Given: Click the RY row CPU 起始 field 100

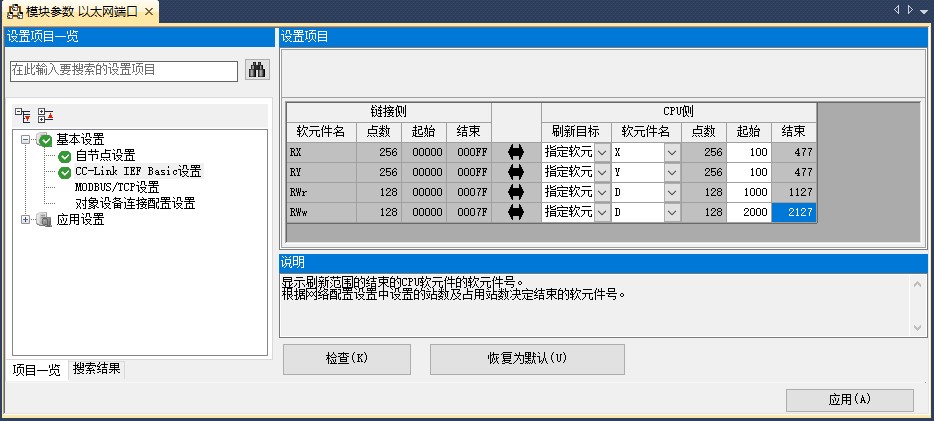Looking at the screenshot, I should click(x=749, y=173).
